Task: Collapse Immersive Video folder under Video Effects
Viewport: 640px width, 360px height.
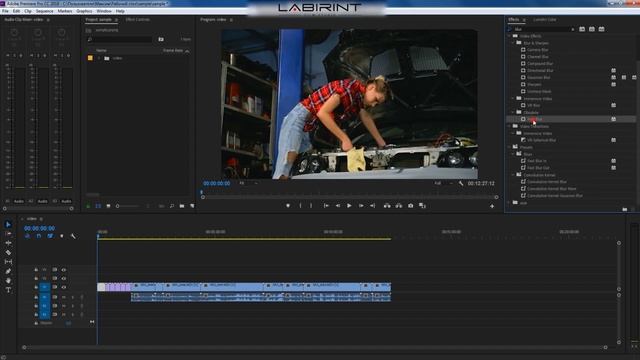Action: [x=513, y=98]
